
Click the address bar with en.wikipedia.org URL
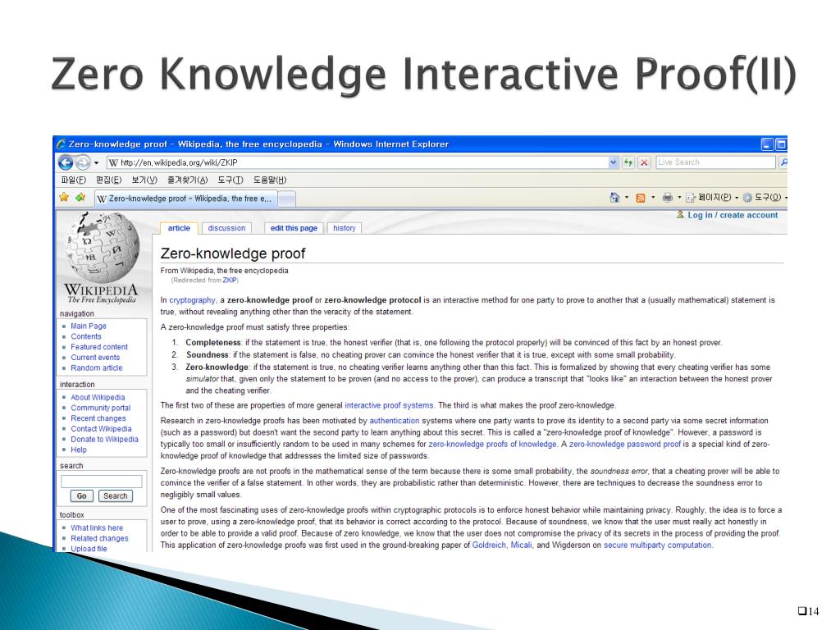coord(358,162)
